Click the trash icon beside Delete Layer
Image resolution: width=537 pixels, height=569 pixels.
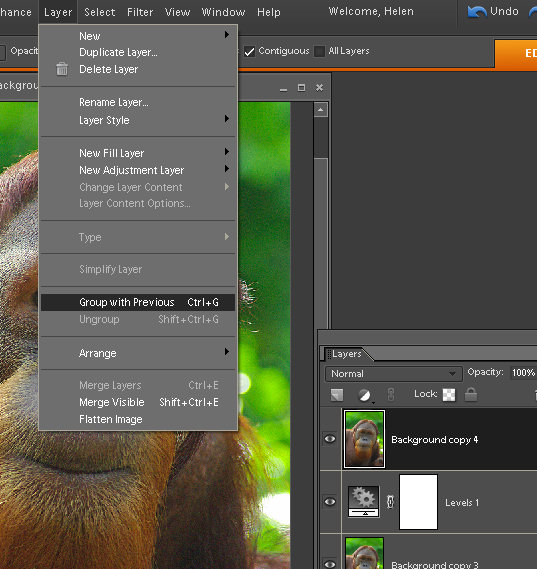click(x=62, y=69)
